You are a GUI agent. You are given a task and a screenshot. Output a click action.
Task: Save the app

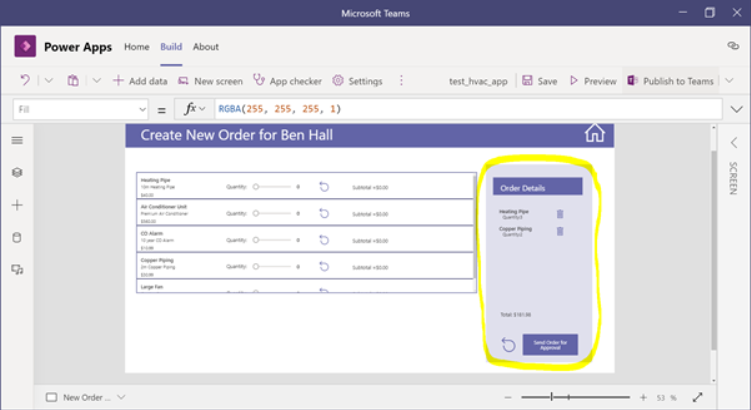click(x=540, y=81)
